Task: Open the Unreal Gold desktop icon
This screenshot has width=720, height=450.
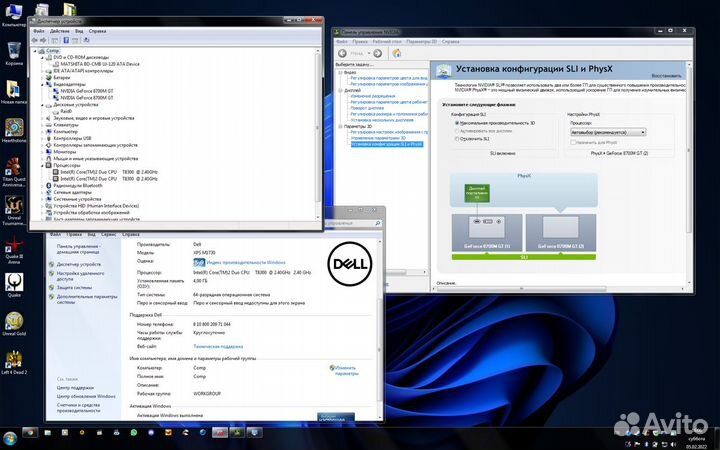Action: point(14,324)
